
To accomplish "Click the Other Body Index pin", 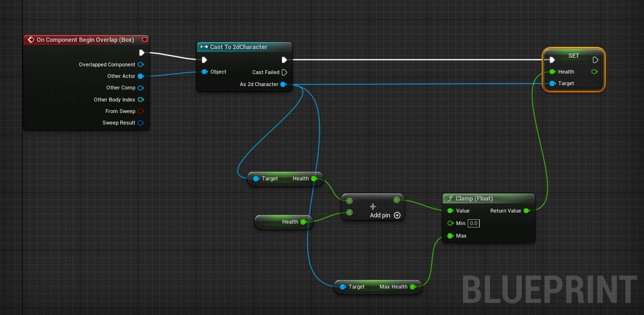I will point(141,100).
